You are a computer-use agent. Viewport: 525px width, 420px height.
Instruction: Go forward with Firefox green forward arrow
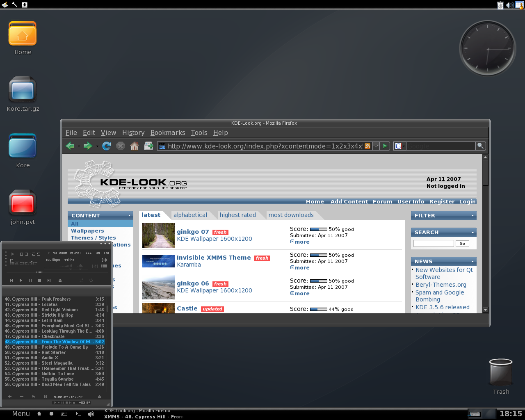[88, 146]
